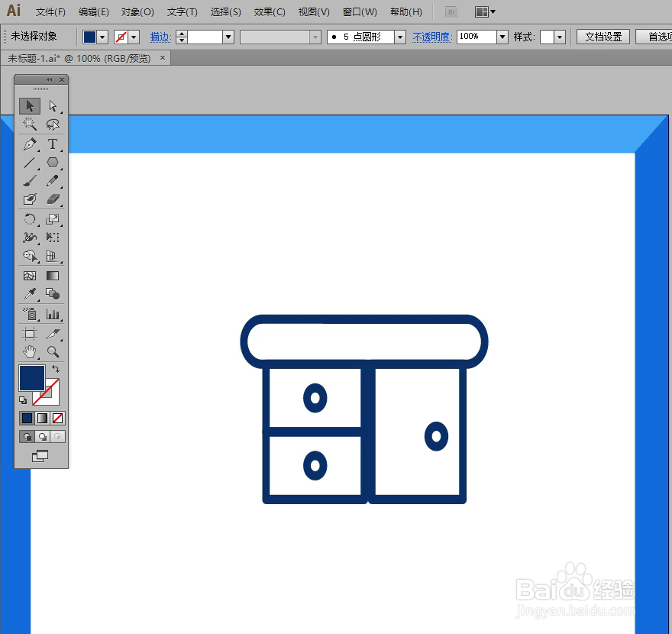Image resolution: width=672 pixels, height=634 pixels.
Task: Click 首选项 button
Action: tap(654, 37)
